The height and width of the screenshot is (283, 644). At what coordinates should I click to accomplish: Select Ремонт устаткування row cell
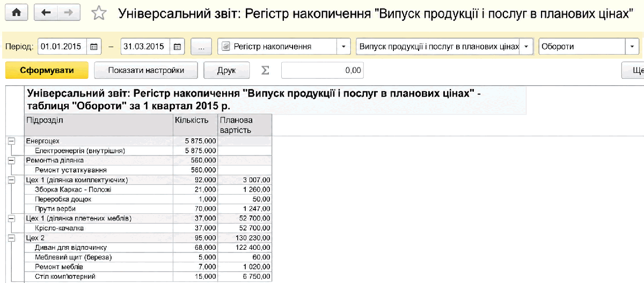click(99, 170)
